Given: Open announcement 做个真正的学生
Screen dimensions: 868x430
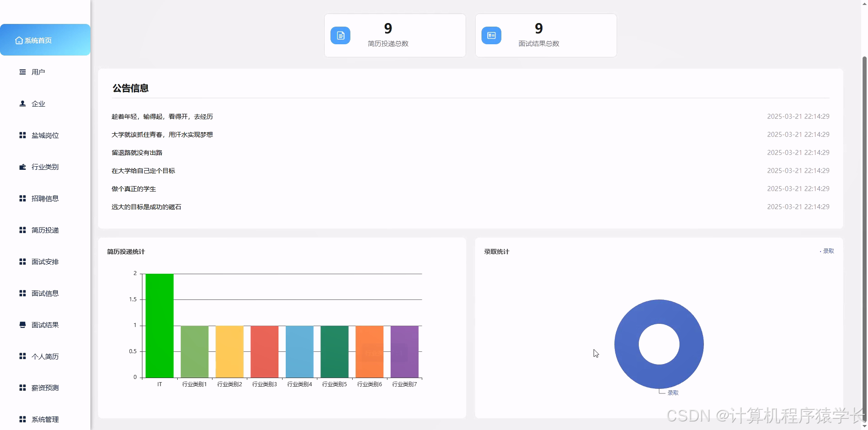Looking at the screenshot, I should (x=134, y=189).
